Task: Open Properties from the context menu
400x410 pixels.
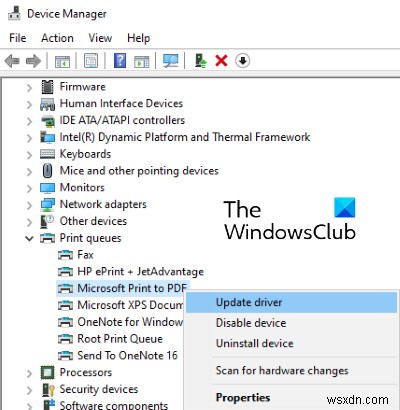Action: click(x=292, y=397)
